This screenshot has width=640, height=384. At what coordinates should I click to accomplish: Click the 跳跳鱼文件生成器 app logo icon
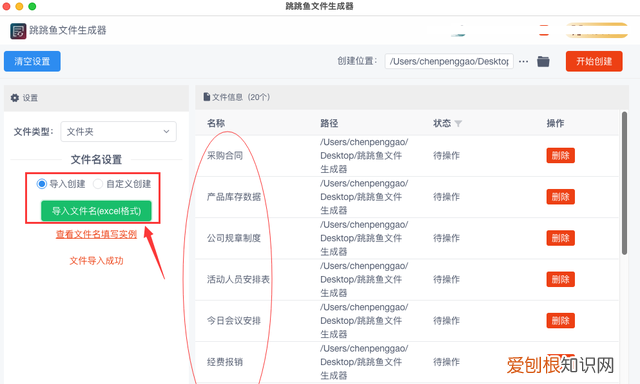coord(18,31)
